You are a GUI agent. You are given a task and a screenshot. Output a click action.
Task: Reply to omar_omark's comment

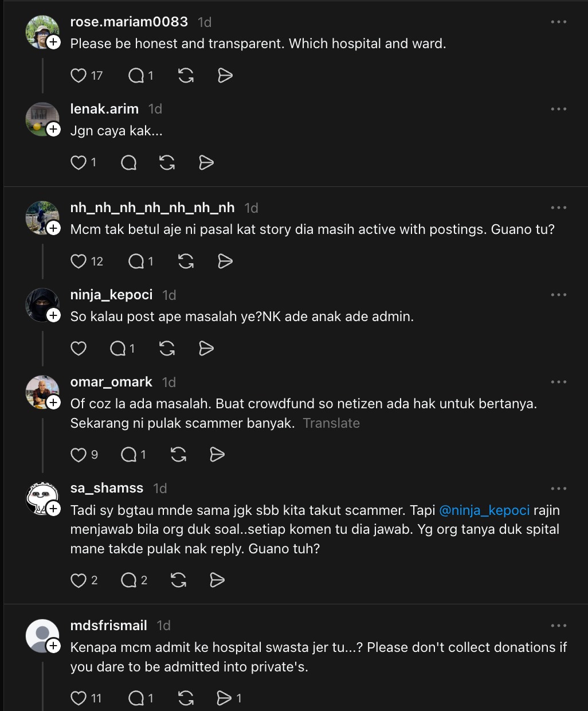129,455
